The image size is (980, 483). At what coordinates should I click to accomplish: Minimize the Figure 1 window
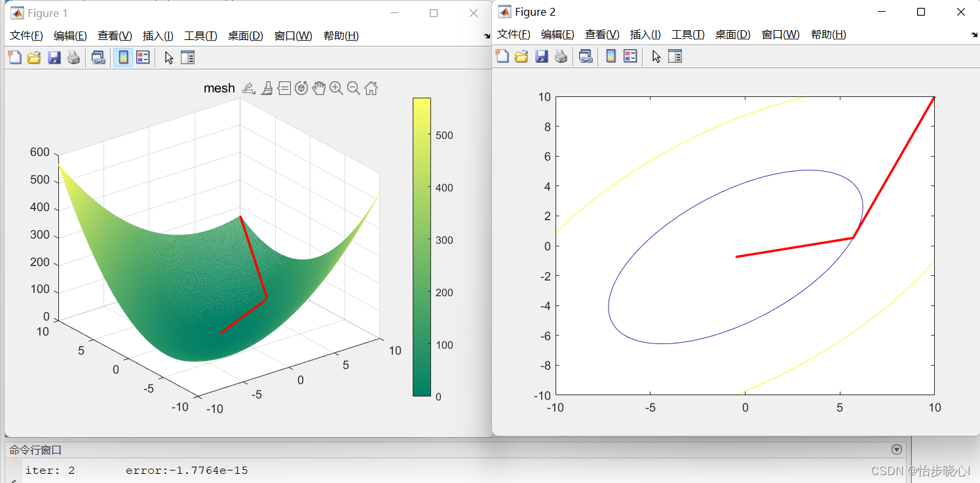click(394, 13)
